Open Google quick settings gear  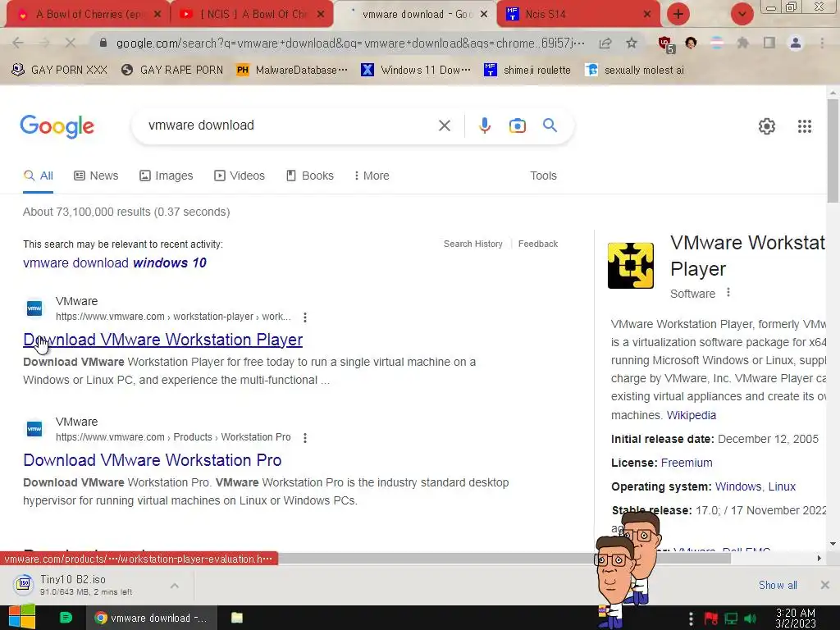pos(767,126)
